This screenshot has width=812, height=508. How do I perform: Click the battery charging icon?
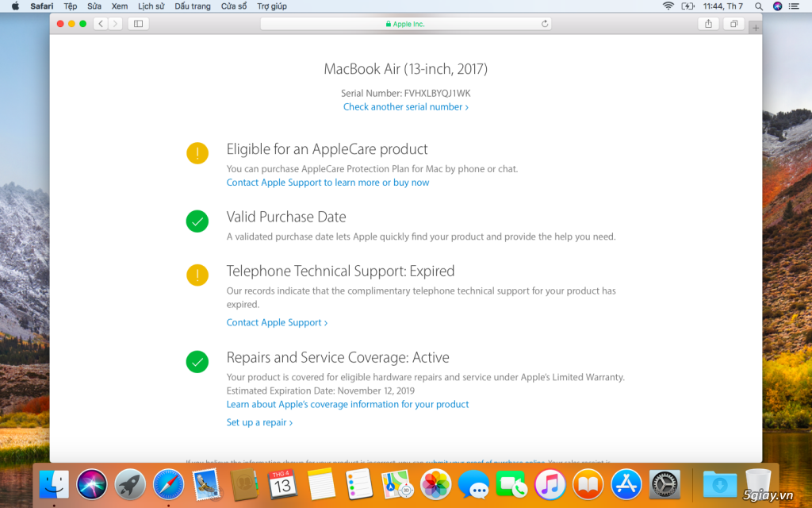pos(688,6)
